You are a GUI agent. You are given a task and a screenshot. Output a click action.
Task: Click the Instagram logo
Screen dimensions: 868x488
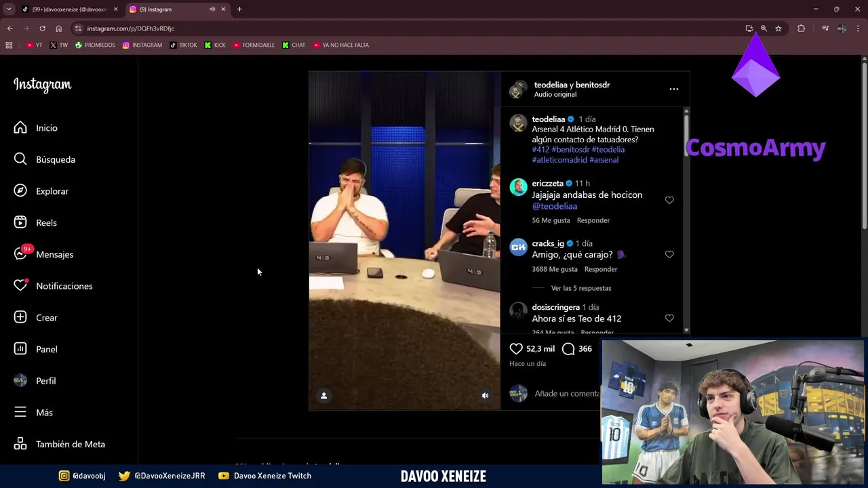pos(42,85)
